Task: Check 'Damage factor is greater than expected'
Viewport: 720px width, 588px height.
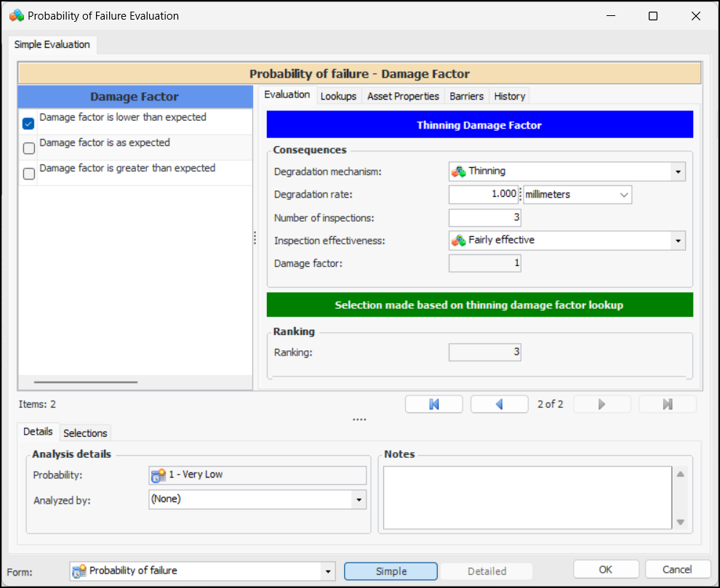Action: click(x=28, y=174)
